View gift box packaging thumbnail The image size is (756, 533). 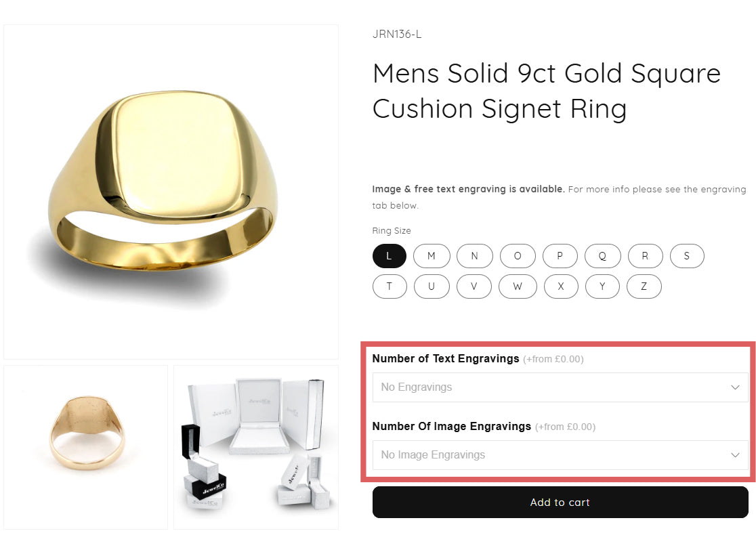tap(256, 447)
